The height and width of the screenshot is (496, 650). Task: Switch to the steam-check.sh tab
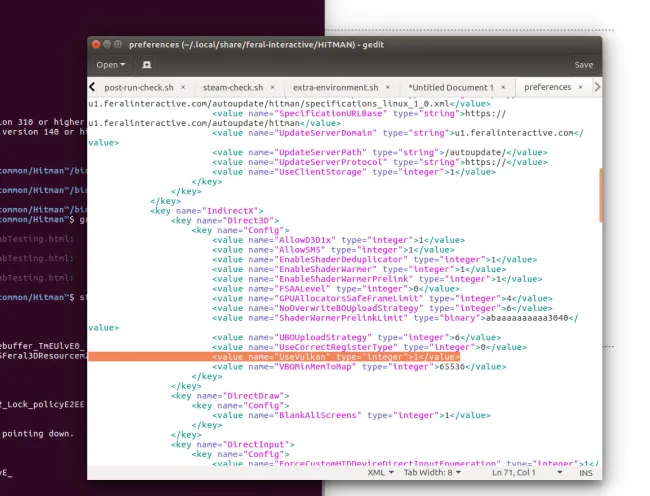233,87
